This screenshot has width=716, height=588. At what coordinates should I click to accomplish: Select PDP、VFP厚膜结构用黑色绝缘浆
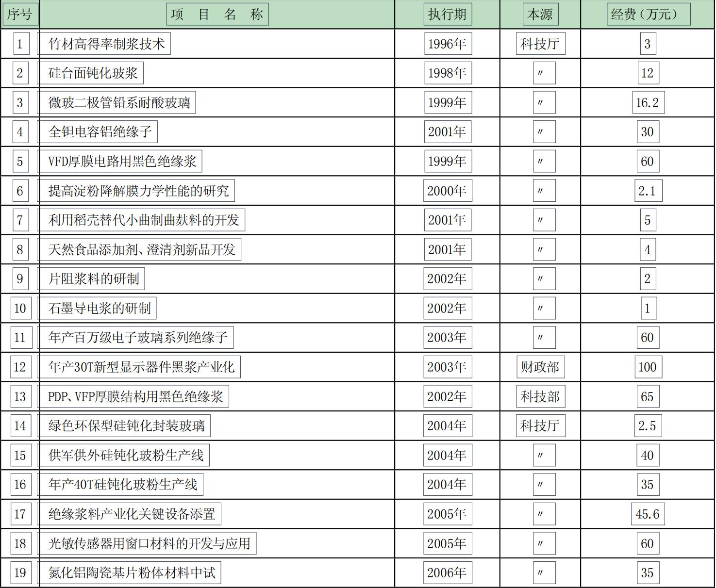(x=133, y=396)
